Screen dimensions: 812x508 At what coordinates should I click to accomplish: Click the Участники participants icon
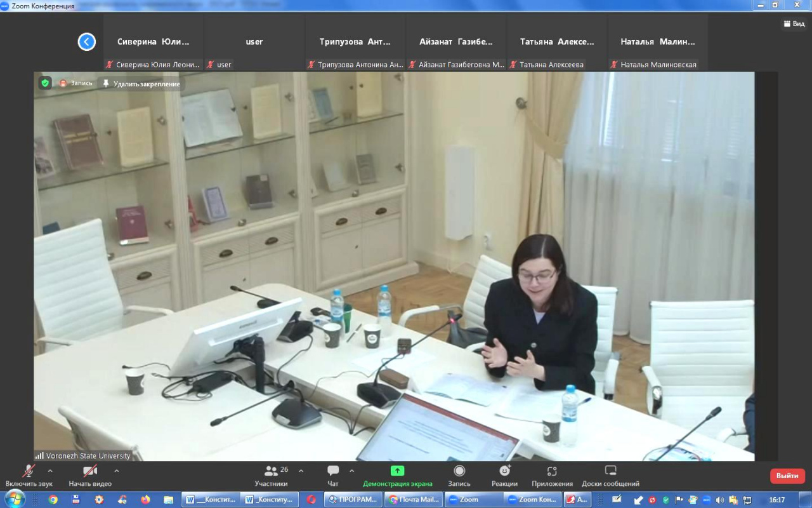pos(272,471)
